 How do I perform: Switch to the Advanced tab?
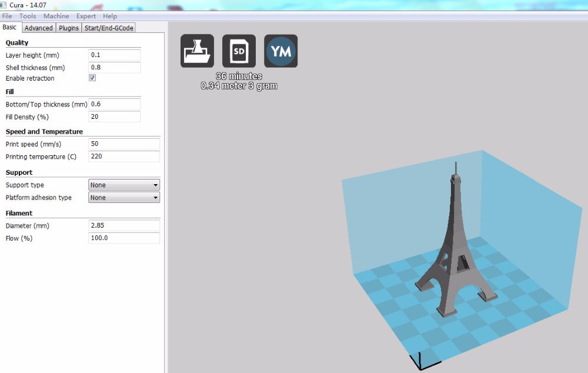pyautogui.click(x=39, y=28)
